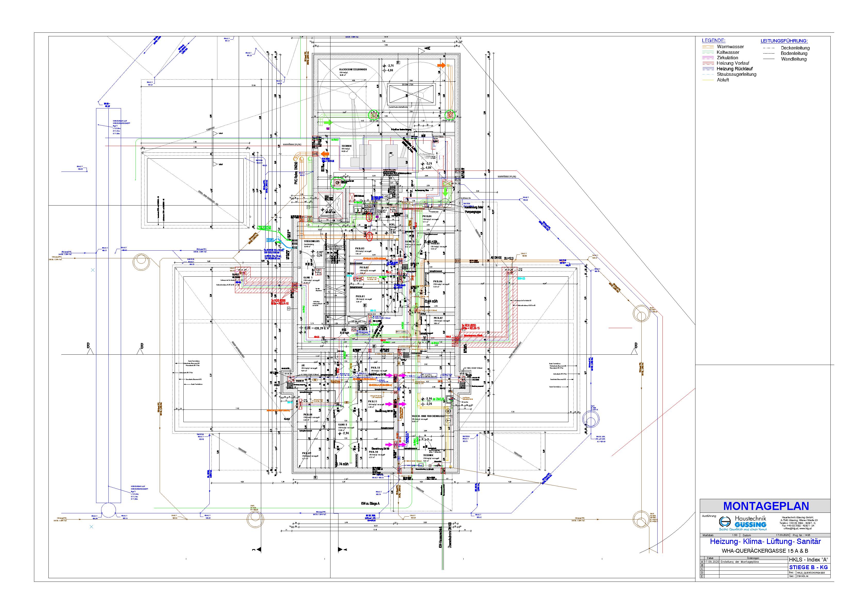
Task: Click the orange arrow left of the TECHNIK label
Action: [326, 154]
